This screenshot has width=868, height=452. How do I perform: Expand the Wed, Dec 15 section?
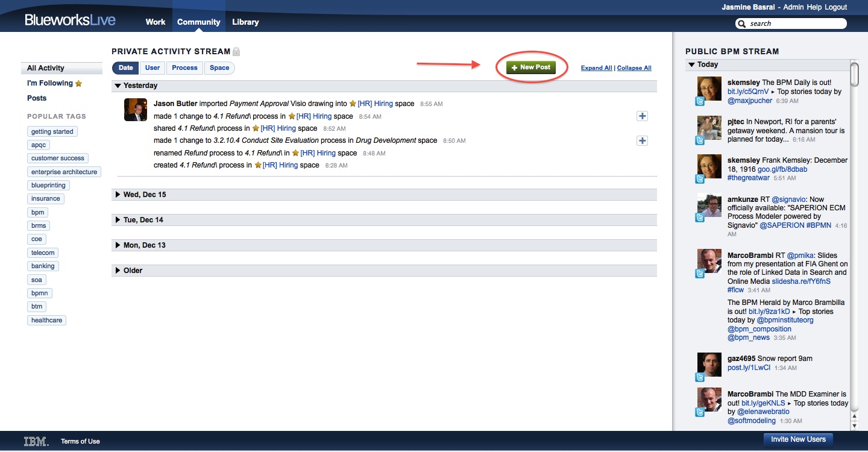click(118, 195)
